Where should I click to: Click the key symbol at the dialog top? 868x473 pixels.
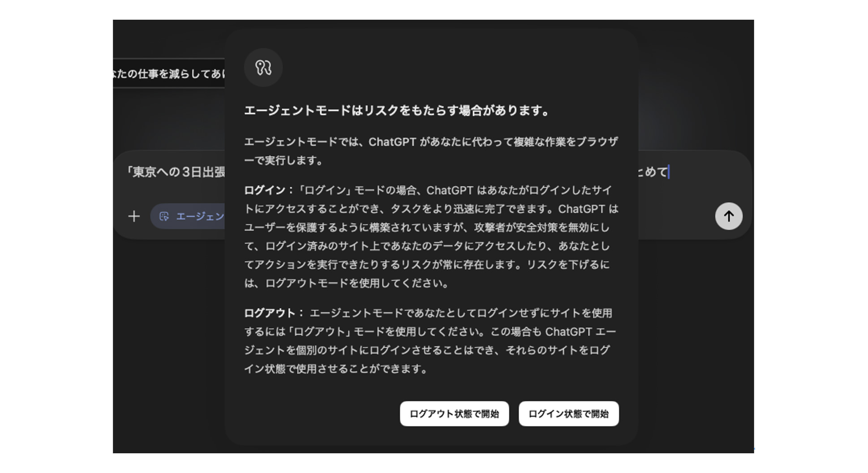[x=263, y=67]
